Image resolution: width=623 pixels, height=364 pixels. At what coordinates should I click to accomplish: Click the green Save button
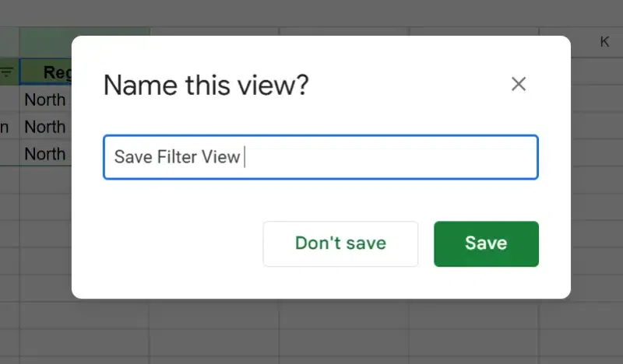pos(486,243)
